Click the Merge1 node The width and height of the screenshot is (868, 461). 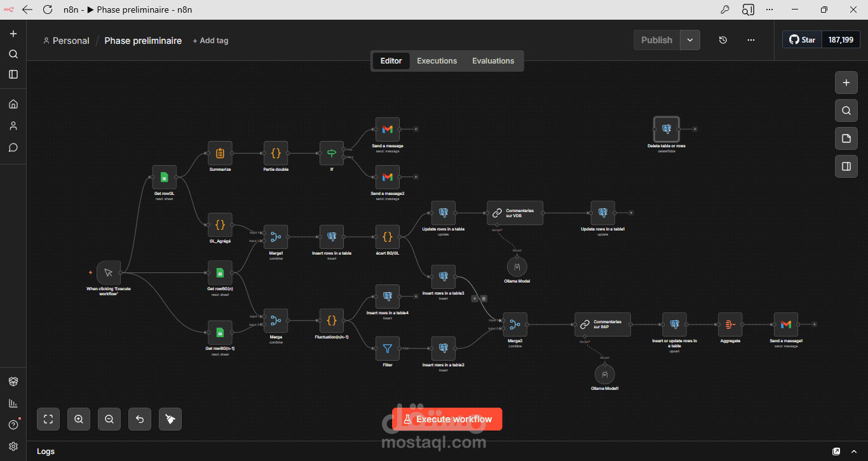276,237
